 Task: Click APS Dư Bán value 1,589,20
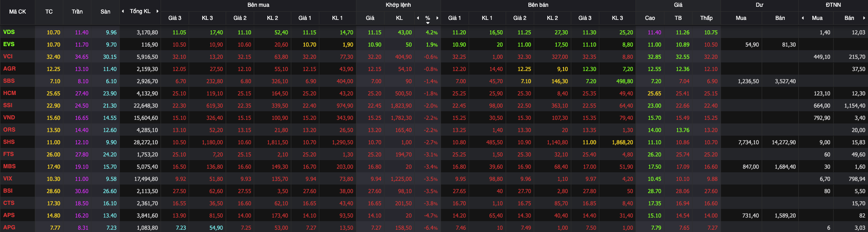[785, 216]
